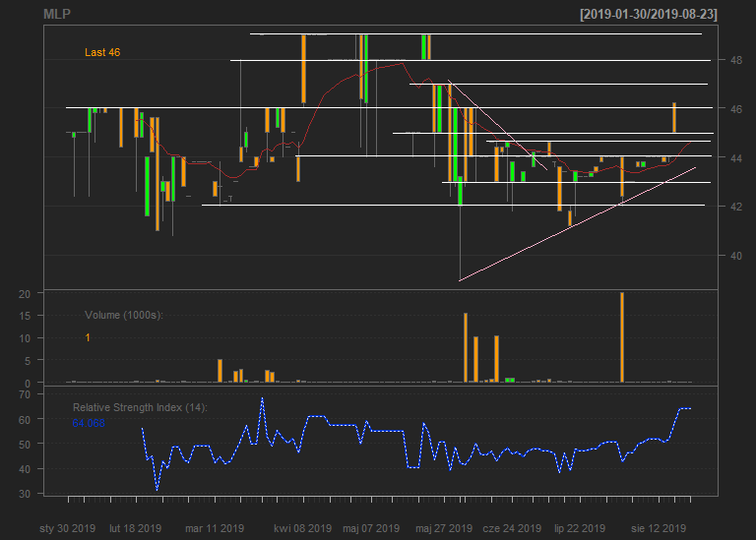The width and height of the screenshot is (756, 540).
Task: Click the RSI axis label 60
Action: click(25, 420)
